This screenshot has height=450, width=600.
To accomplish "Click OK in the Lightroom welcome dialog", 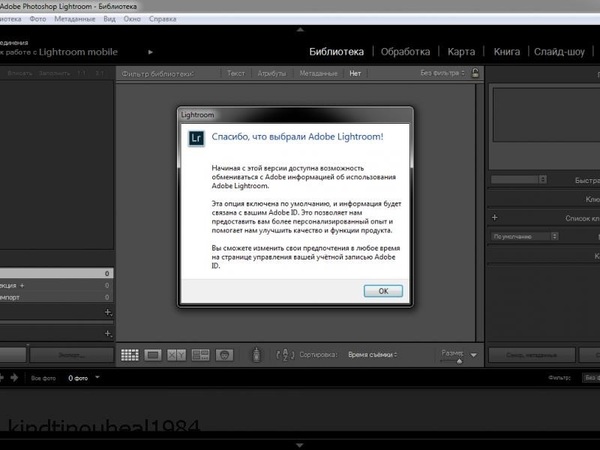I will 383,291.
